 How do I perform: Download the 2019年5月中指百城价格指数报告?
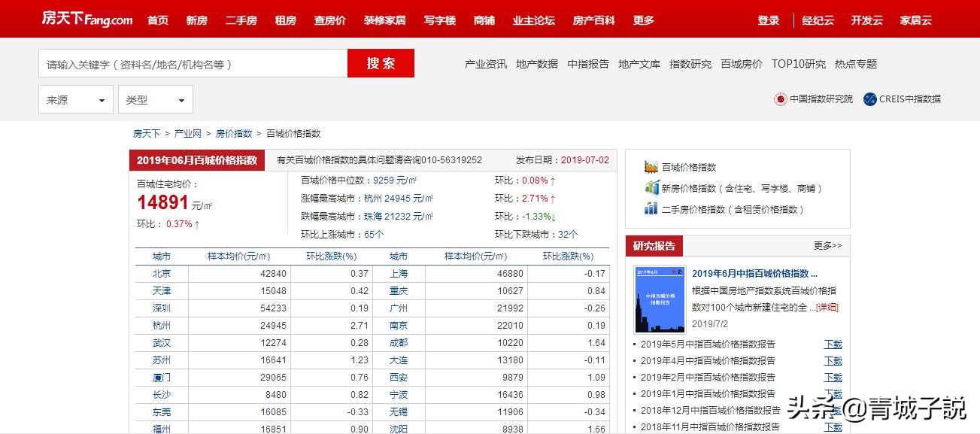[x=833, y=344]
